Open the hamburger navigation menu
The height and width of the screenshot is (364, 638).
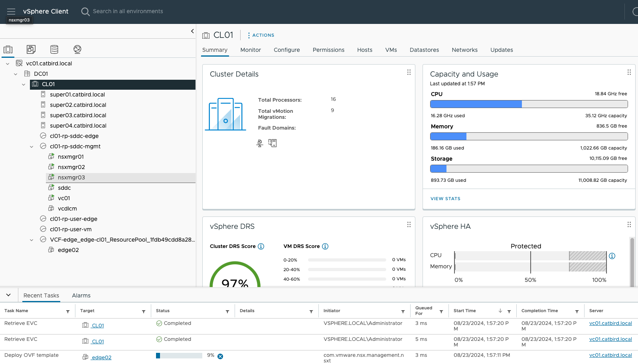coord(11,12)
